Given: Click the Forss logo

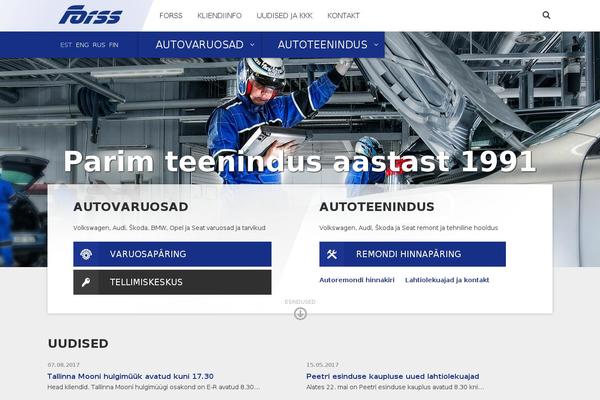Looking at the screenshot, I should 91,15.
